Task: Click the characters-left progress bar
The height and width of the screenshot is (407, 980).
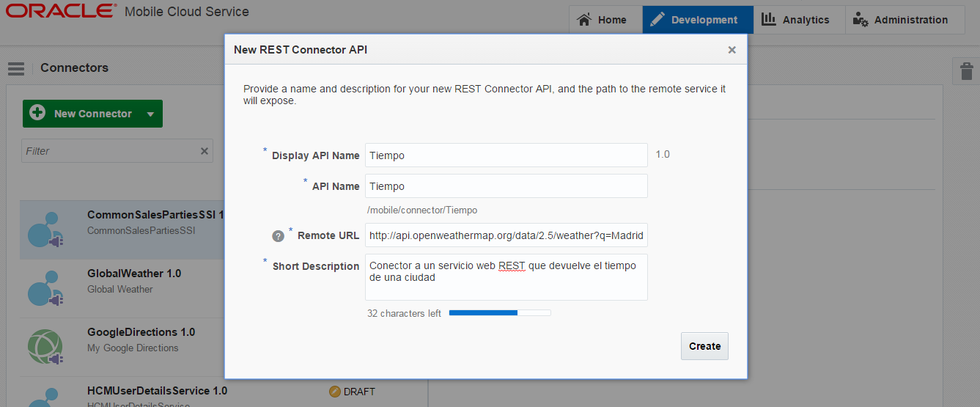Action: pyautogui.click(x=500, y=313)
